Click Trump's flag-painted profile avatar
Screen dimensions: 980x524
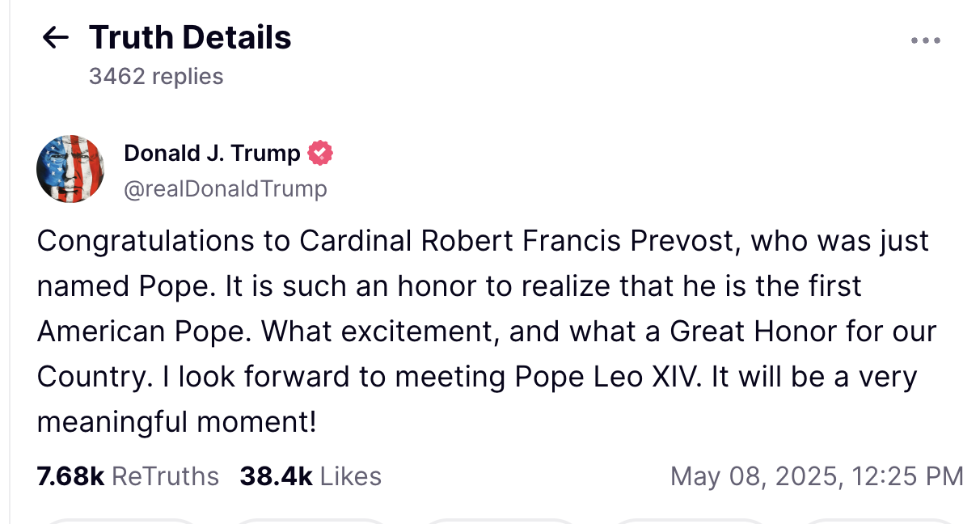[x=70, y=169]
